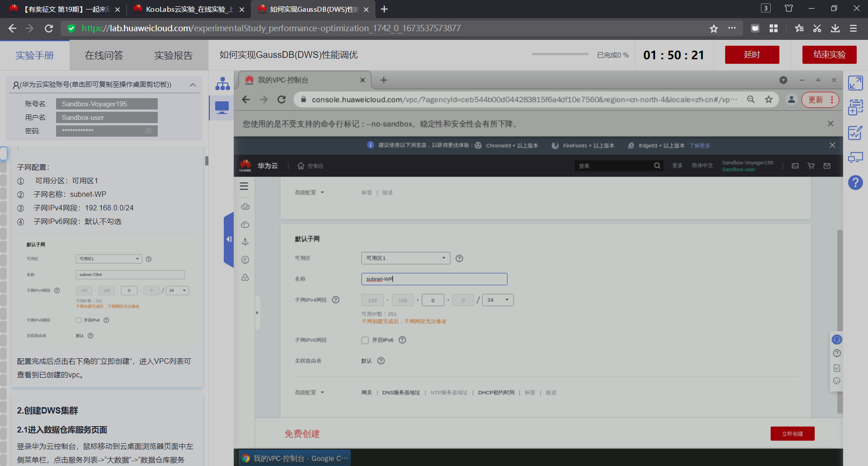Viewport: 868px width, 466px height.
Task: Click help icon next to 开启IPv6
Action: 402,340
